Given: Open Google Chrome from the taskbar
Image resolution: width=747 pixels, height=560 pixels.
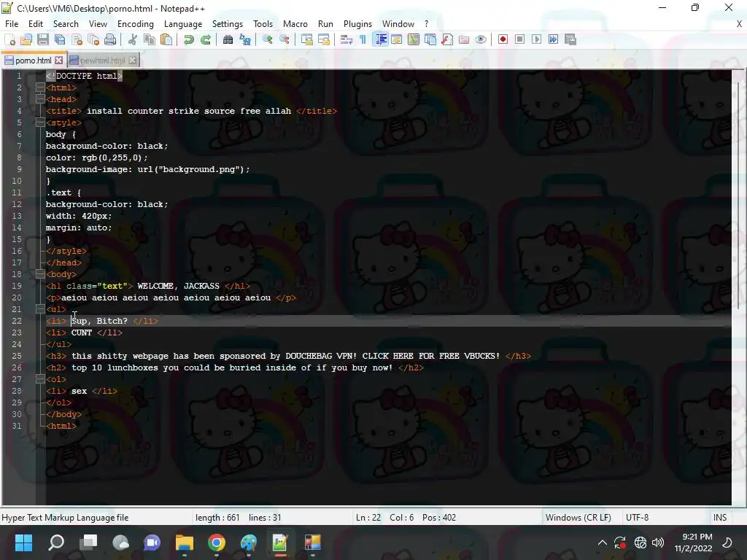Looking at the screenshot, I should 216,542.
